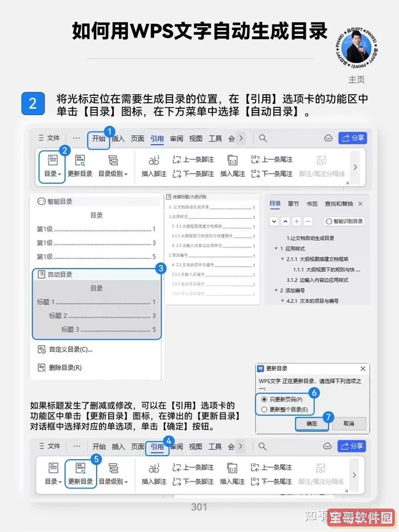Click the 分享 button in the lower toolbar
This screenshot has height=532, width=399.
[352, 446]
